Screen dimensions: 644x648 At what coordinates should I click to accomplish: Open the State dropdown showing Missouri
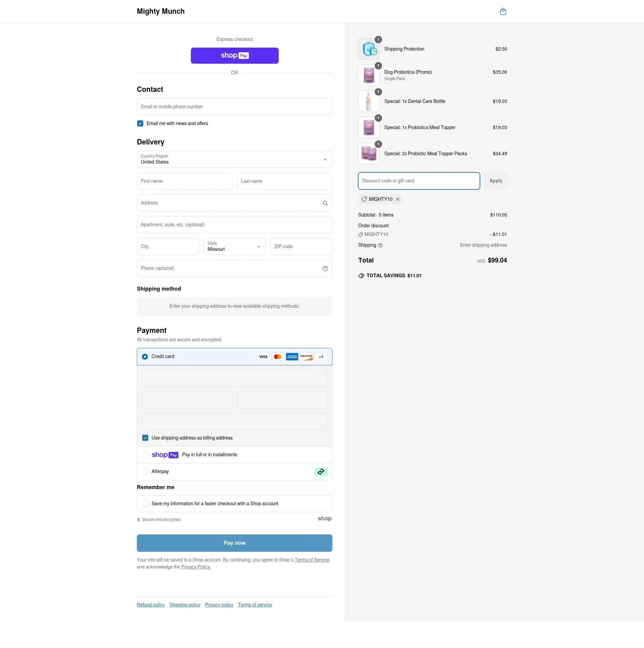[x=234, y=246]
